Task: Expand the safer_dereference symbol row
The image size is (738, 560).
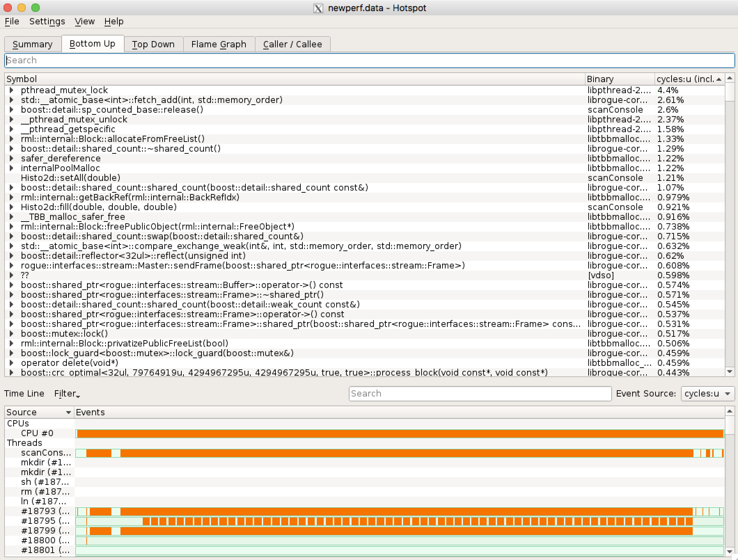Action: [x=11, y=158]
